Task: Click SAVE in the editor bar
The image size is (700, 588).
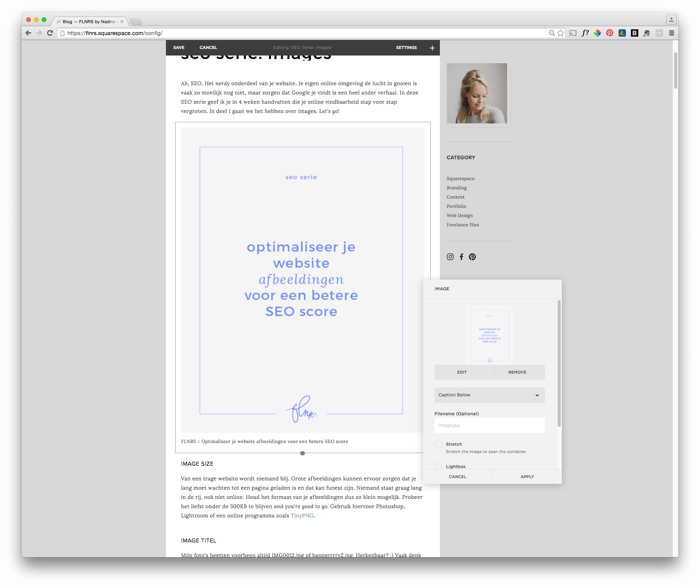Action: (179, 48)
